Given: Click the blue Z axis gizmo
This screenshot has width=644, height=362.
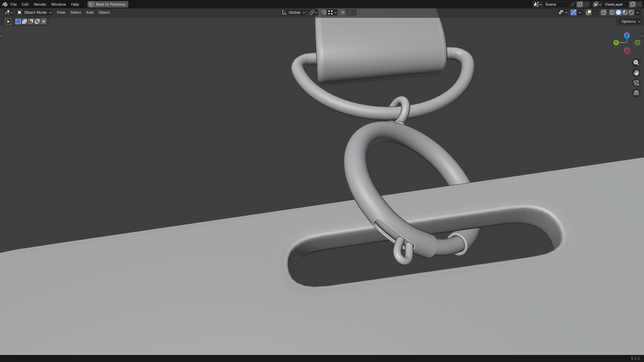Looking at the screenshot, I should pos(627,36).
